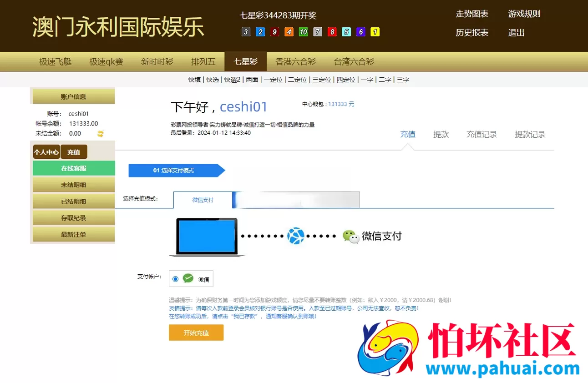
Task: Open the 极速飞艇 game tab
Action: tap(56, 61)
